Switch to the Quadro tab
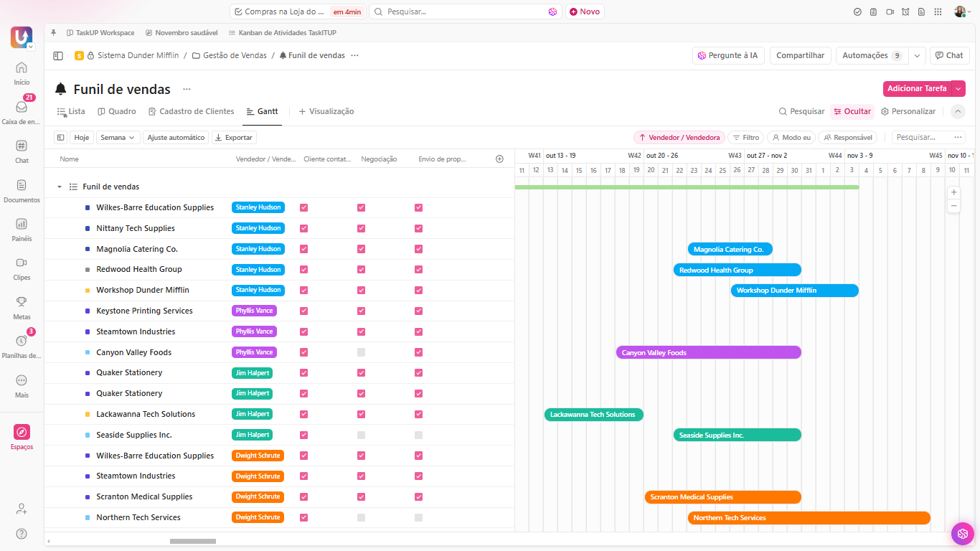980x551 pixels. pyautogui.click(x=117, y=111)
